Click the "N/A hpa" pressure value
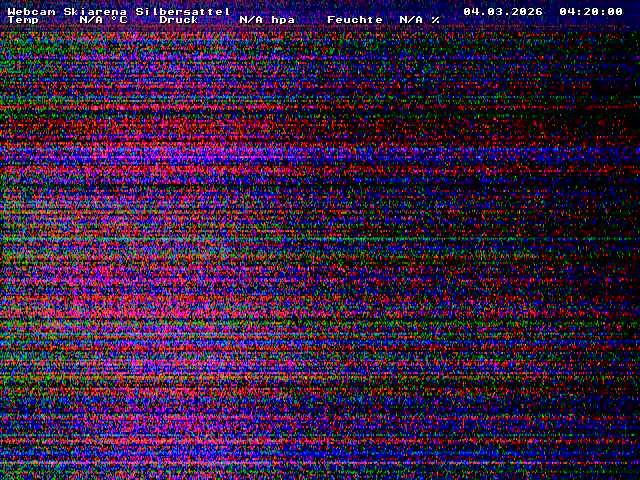The width and height of the screenshot is (640, 480). point(267,20)
